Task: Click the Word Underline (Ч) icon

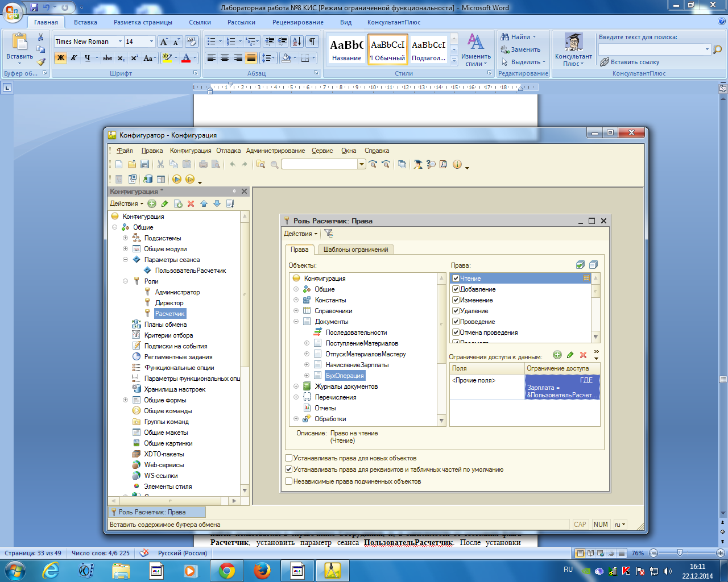Action: (x=87, y=58)
